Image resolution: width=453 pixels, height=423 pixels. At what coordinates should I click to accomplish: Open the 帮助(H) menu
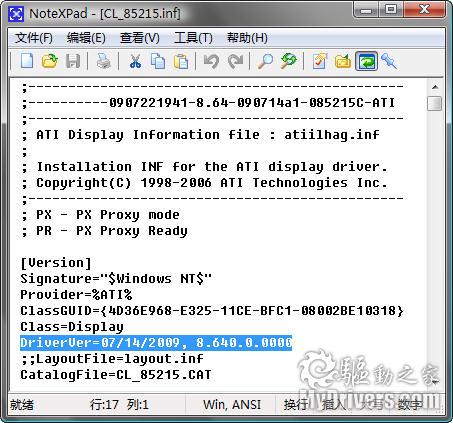(x=247, y=38)
